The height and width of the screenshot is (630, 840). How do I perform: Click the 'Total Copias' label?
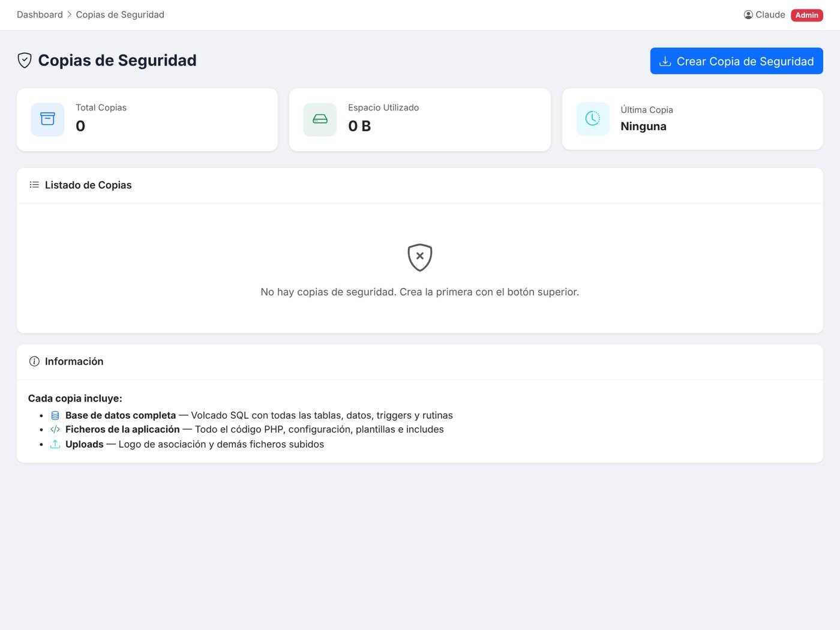tap(101, 107)
